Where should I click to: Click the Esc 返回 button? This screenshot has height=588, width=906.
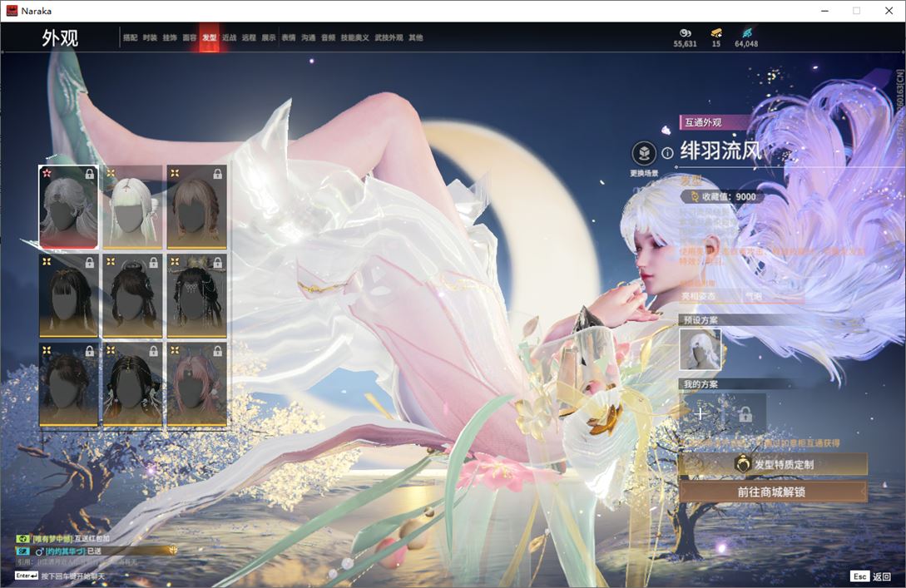point(871,576)
